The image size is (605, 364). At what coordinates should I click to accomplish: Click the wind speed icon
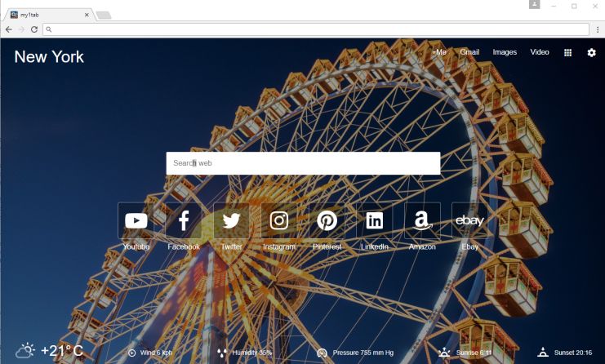(x=132, y=353)
